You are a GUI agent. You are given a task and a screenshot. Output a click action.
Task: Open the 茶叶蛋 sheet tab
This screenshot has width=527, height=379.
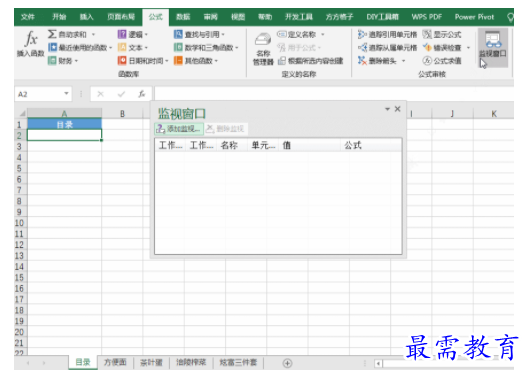(151, 362)
